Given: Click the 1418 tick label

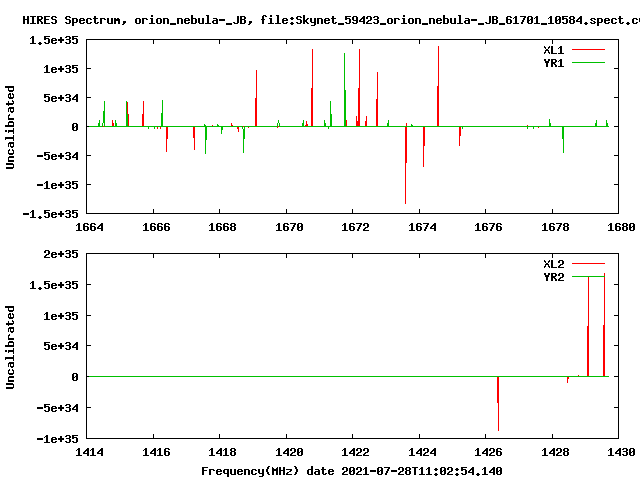Looking at the screenshot, I should click(x=222, y=452).
